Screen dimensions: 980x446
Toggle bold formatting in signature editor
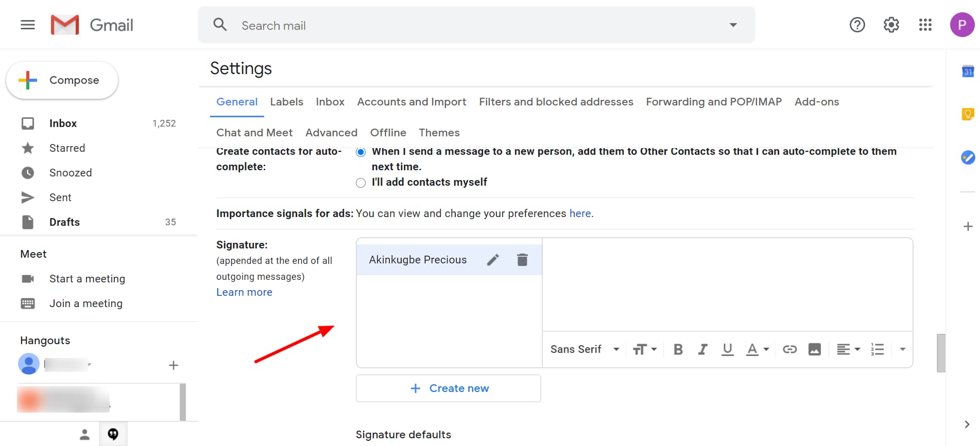[x=678, y=350]
